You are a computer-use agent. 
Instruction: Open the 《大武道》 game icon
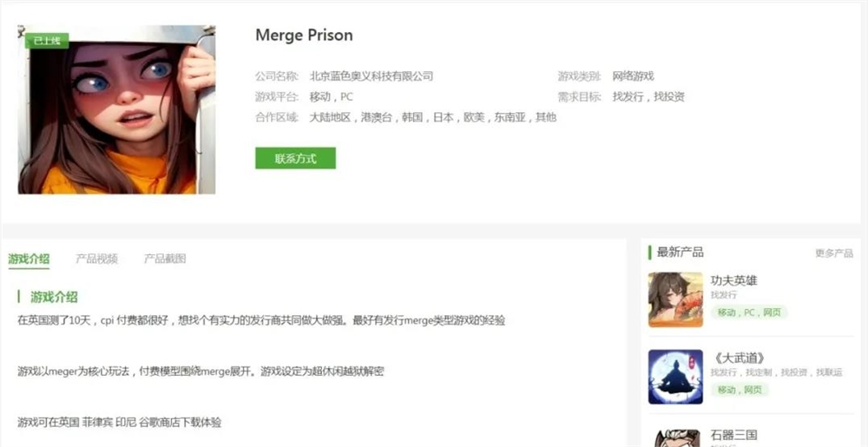tap(675, 377)
